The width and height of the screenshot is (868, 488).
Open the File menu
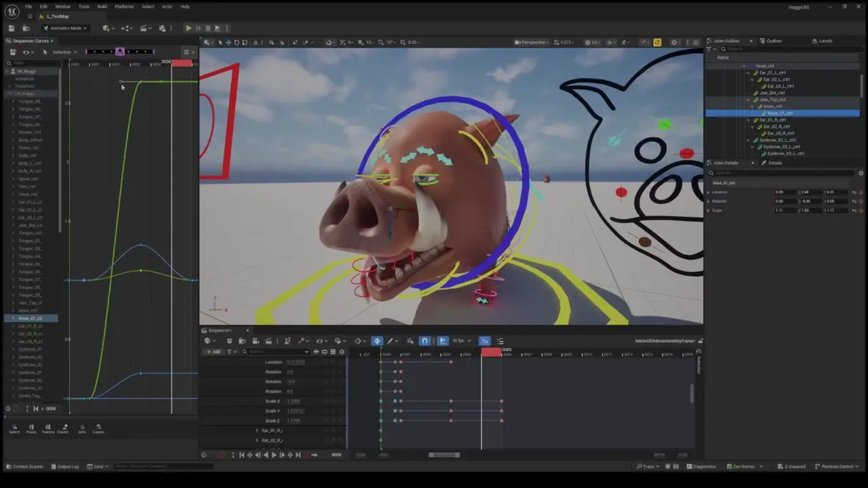coord(28,6)
